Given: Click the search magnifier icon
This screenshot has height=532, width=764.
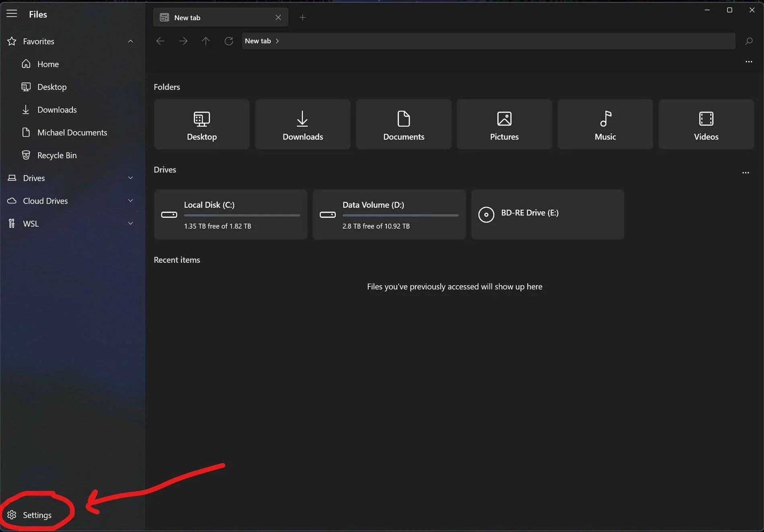Looking at the screenshot, I should pos(748,41).
